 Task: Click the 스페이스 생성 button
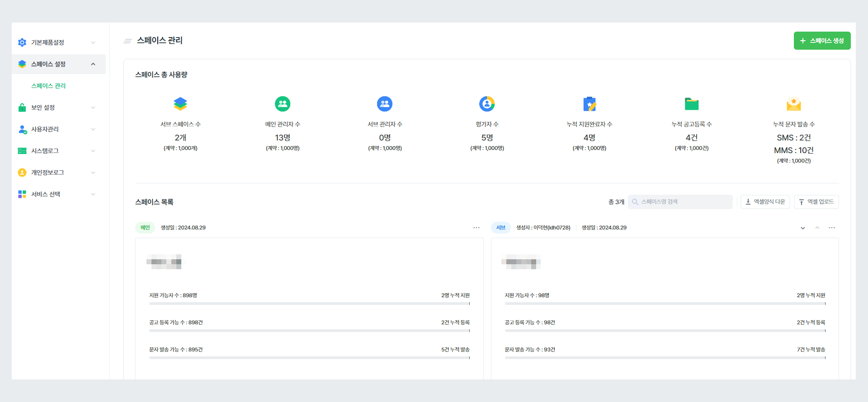click(822, 41)
